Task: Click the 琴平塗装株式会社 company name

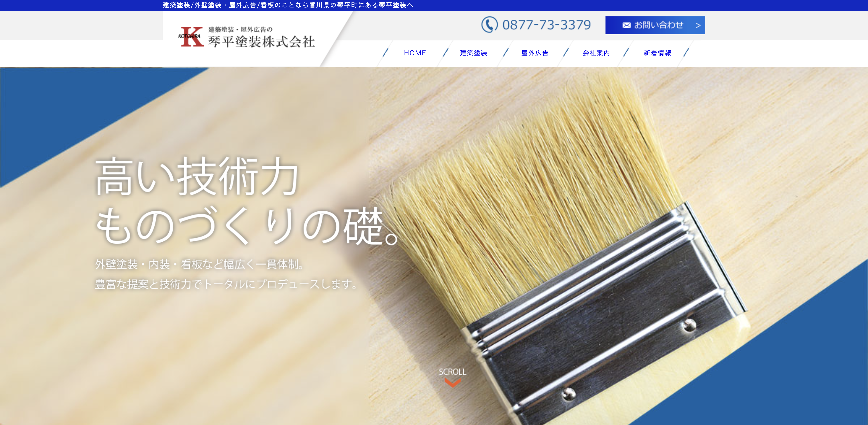Action: pyautogui.click(x=262, y=42)
